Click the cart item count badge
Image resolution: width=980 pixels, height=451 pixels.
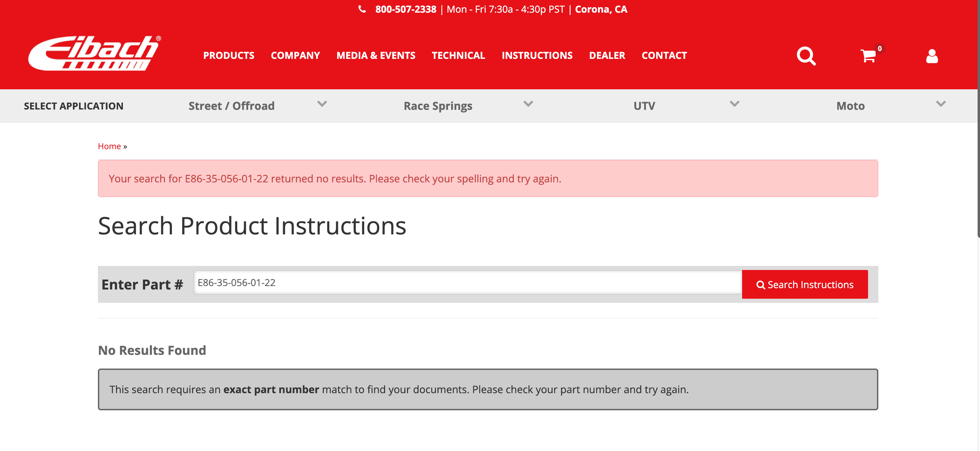(880, 48)
